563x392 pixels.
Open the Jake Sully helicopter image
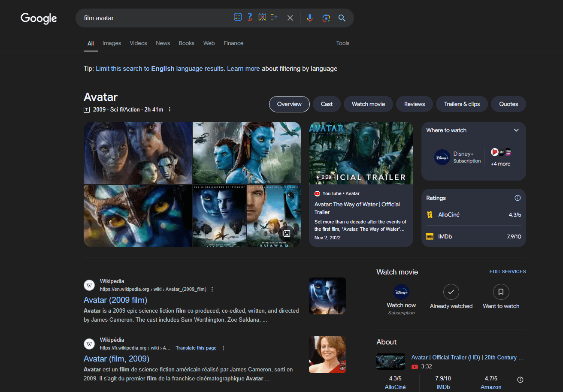pyautogui.click(x=247, y=153)
